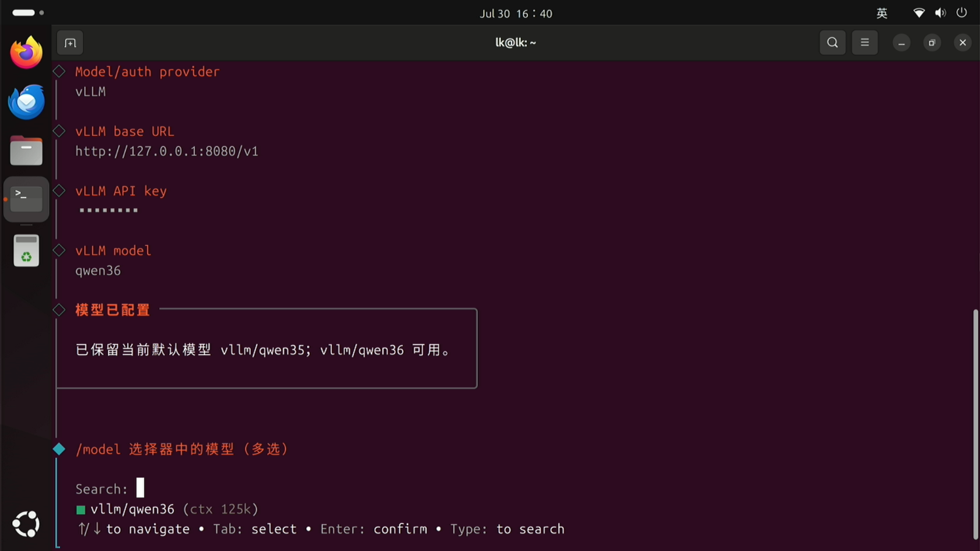Open Firefox from the dock
Viewport: 980px width, 551px height.
[x=26, y=52]
